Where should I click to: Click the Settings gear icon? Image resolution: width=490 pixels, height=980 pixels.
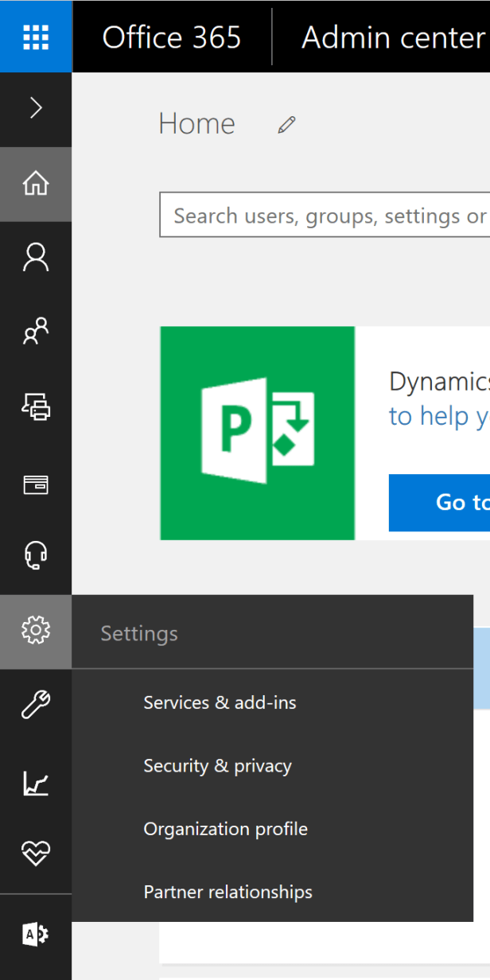click(x=36, y=628)
